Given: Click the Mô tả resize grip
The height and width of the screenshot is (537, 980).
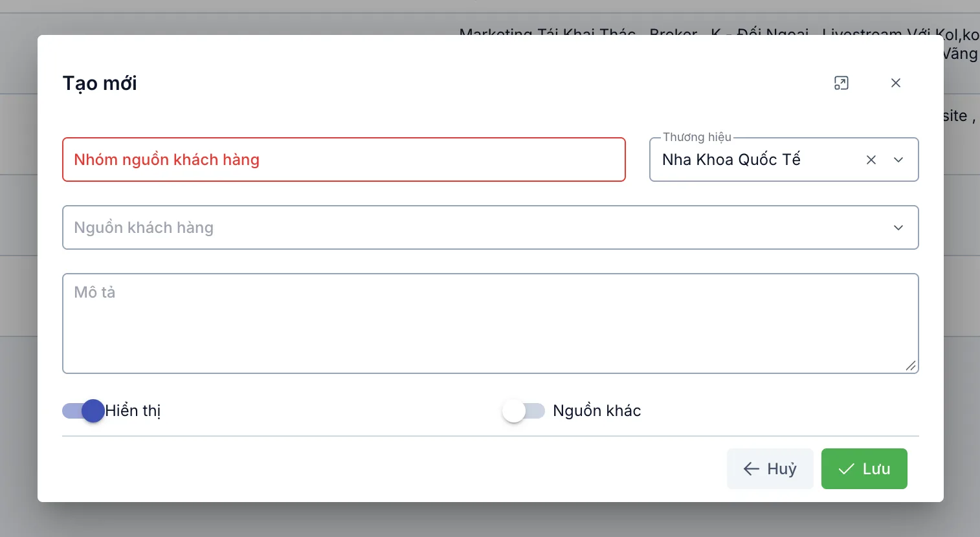Looking at the screenshot, I should pos(911,366).
